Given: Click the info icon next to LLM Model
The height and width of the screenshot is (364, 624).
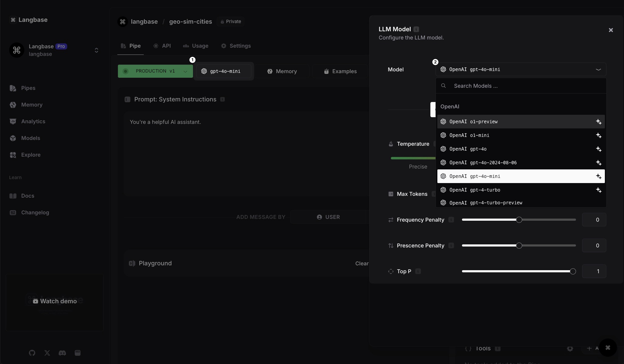Looking at the screenshot, I should click(x=416, y=29).
